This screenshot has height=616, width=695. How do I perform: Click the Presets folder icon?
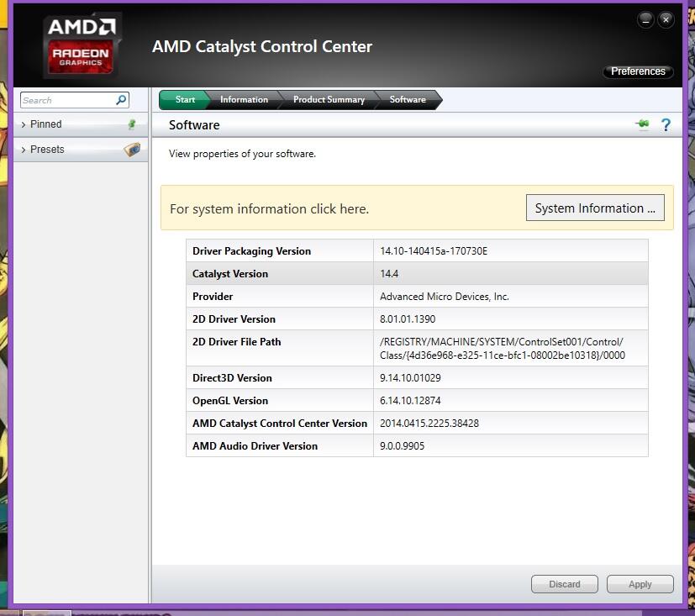tap(132, 150)
